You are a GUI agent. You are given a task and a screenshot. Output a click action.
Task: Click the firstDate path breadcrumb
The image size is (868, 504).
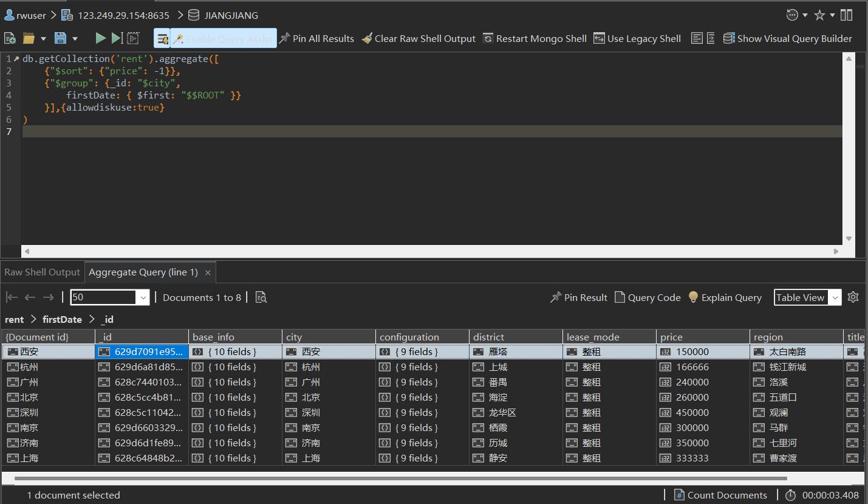tap(62, 319)
